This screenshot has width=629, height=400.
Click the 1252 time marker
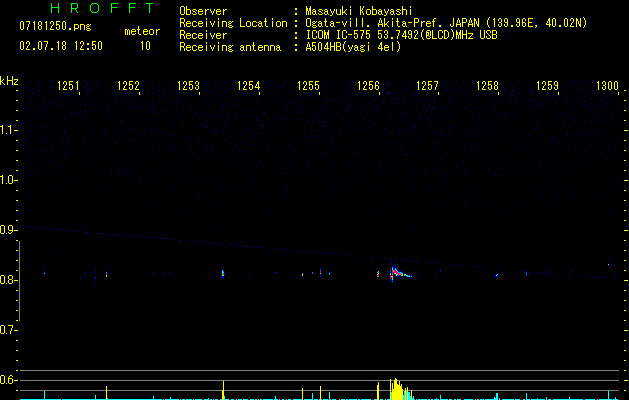click(x=128, y=86)
